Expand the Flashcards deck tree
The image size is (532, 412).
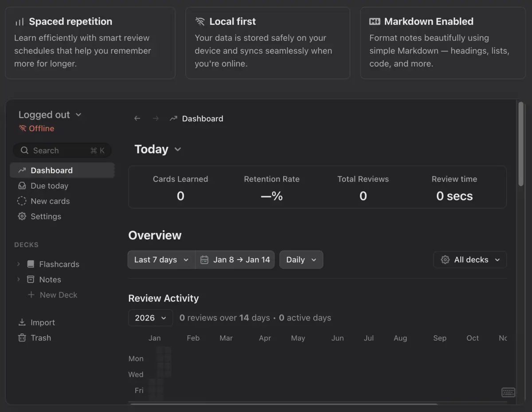(x=19, y=264)
